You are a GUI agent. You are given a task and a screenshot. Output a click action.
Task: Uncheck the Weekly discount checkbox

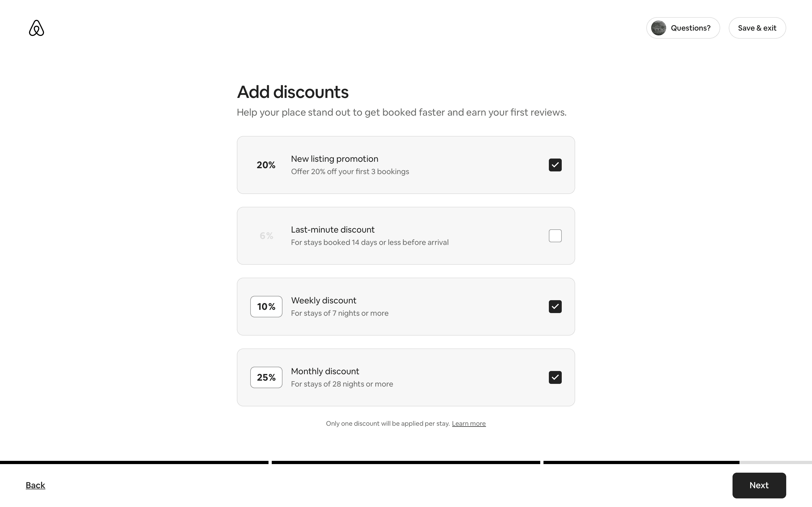(555, 306)
